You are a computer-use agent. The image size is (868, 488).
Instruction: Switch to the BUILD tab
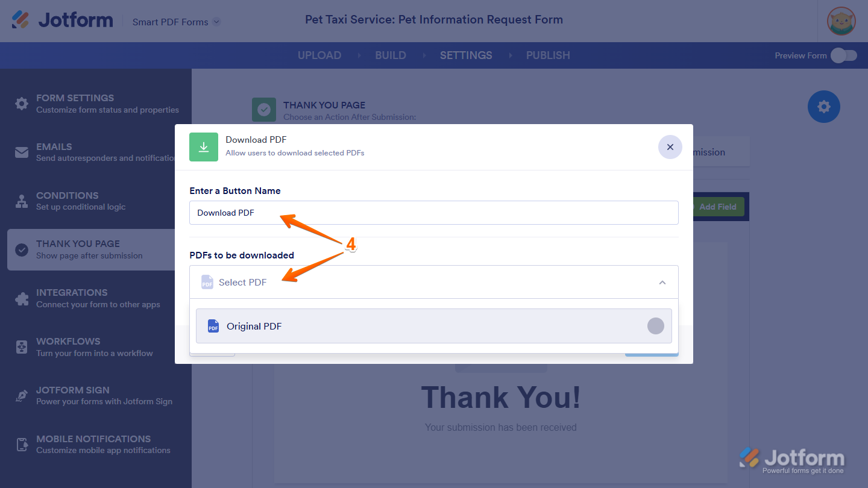[391, 55]
